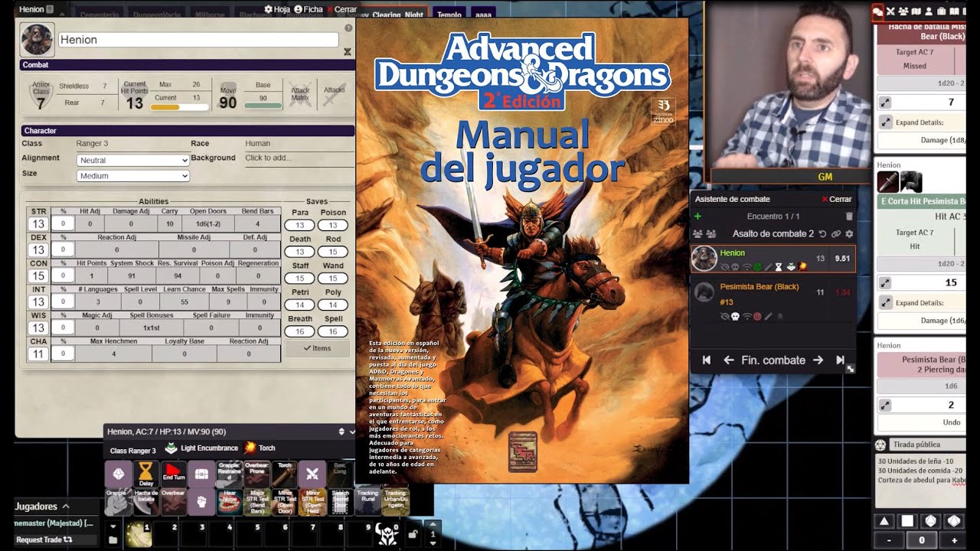Click the crossed swords attack action
This screenshot has height=551, width=980.
pos(312,474)
